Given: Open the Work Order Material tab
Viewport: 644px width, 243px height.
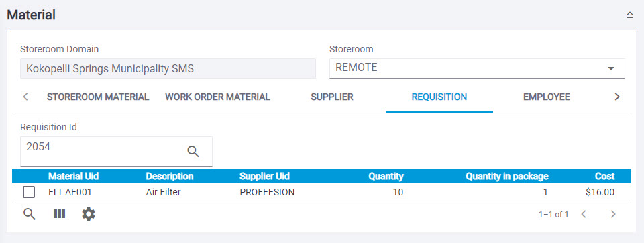Looking at the screenshot, I should (x=217, y=97).
